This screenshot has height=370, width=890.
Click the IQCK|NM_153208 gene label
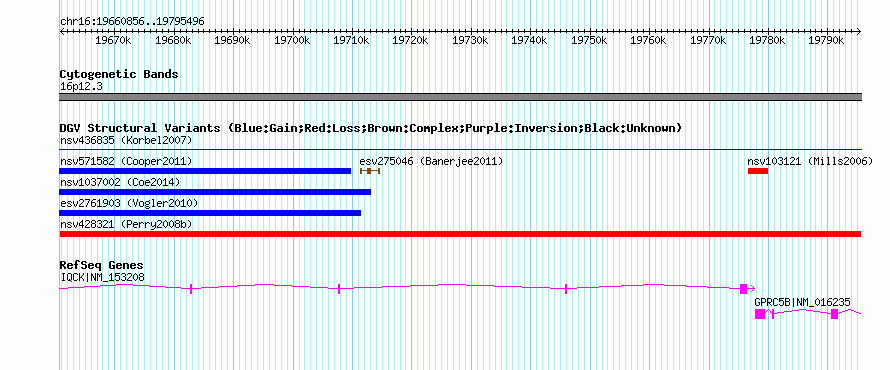tap(102, 278)
